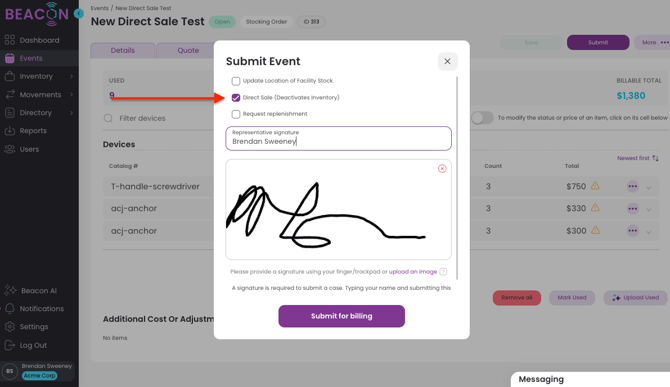Check Update Location of Facility Stock
Screen dimensions: 670x387
236,81
